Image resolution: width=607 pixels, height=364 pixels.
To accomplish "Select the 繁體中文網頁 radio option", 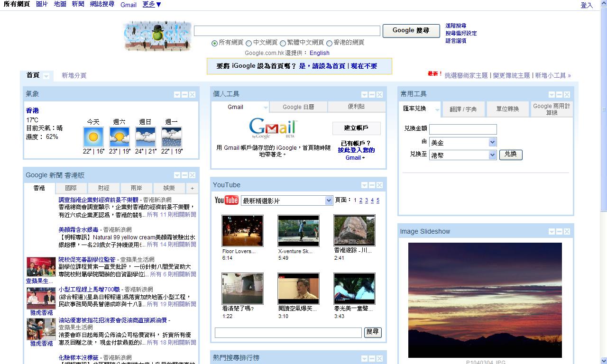I will (283, 43).
